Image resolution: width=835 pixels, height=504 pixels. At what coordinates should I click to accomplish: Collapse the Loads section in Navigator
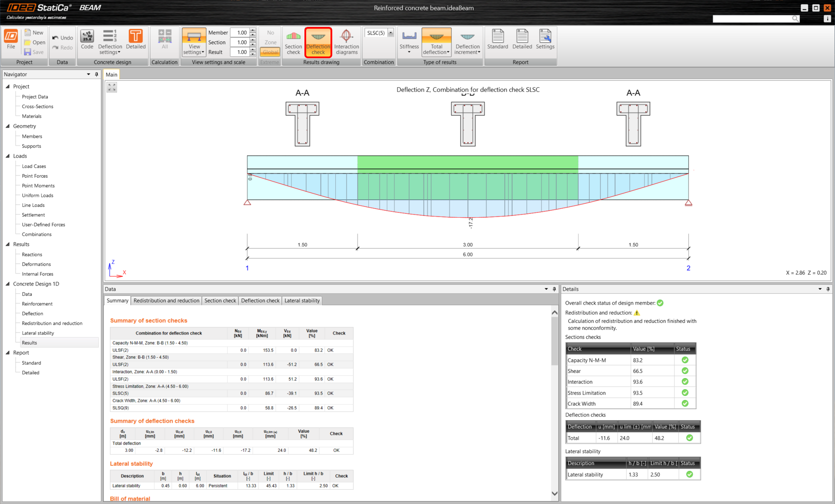pos(8,156)
